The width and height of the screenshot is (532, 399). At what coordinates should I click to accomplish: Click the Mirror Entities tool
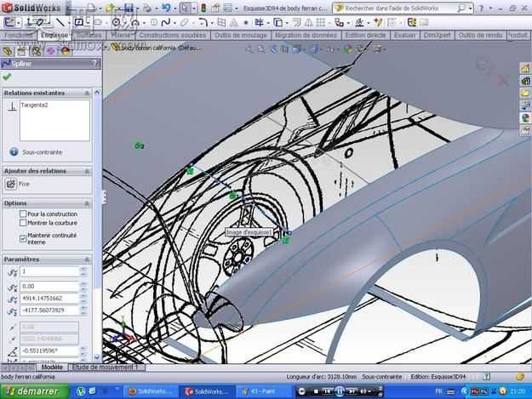(x=309, y=23)
